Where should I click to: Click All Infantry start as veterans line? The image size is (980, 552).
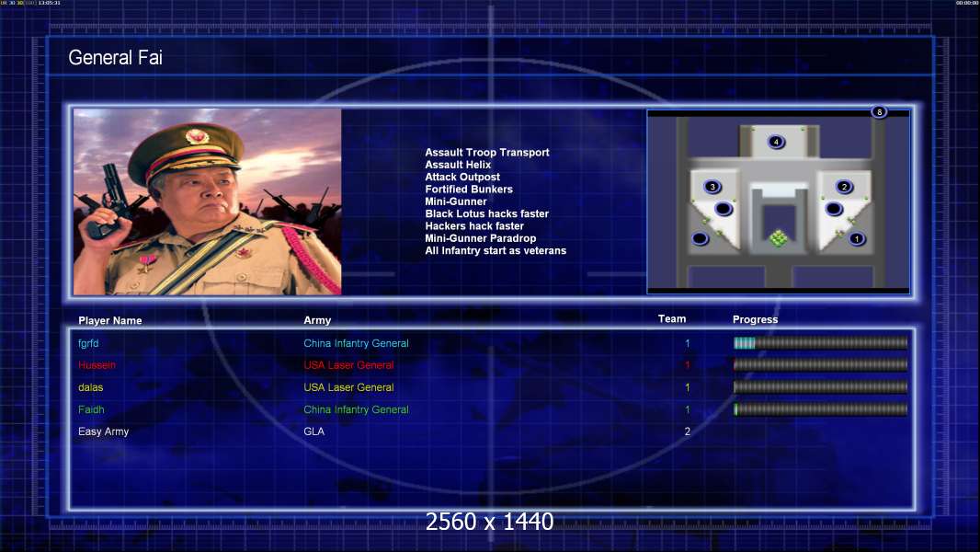[496, 250]
